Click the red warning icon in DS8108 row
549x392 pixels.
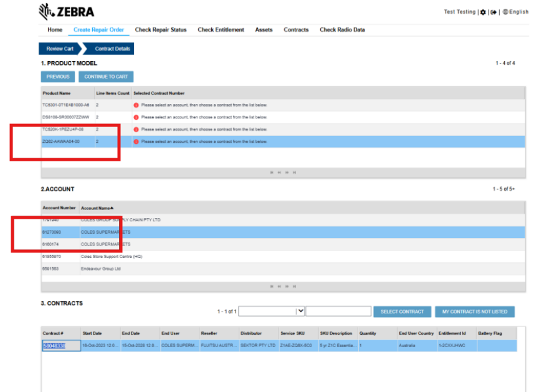pyautogui.click(x=136, y=117)
